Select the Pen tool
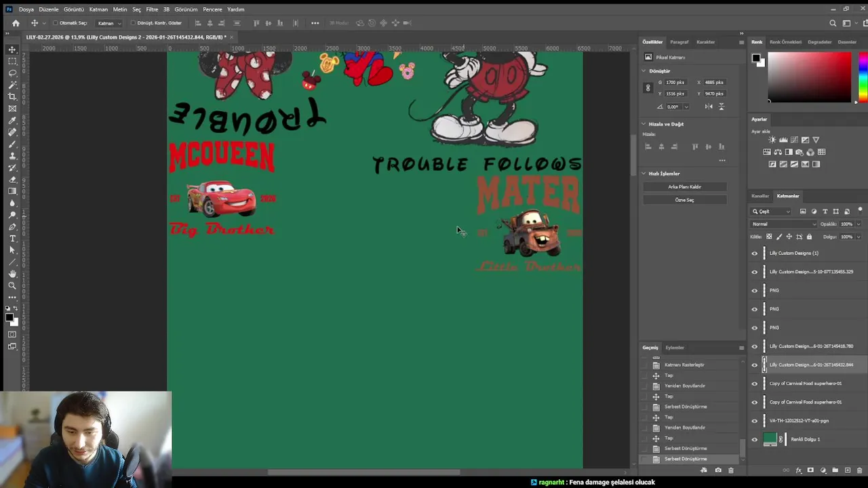This screenshot has width=868, height=488. click(x=12, y=227)
